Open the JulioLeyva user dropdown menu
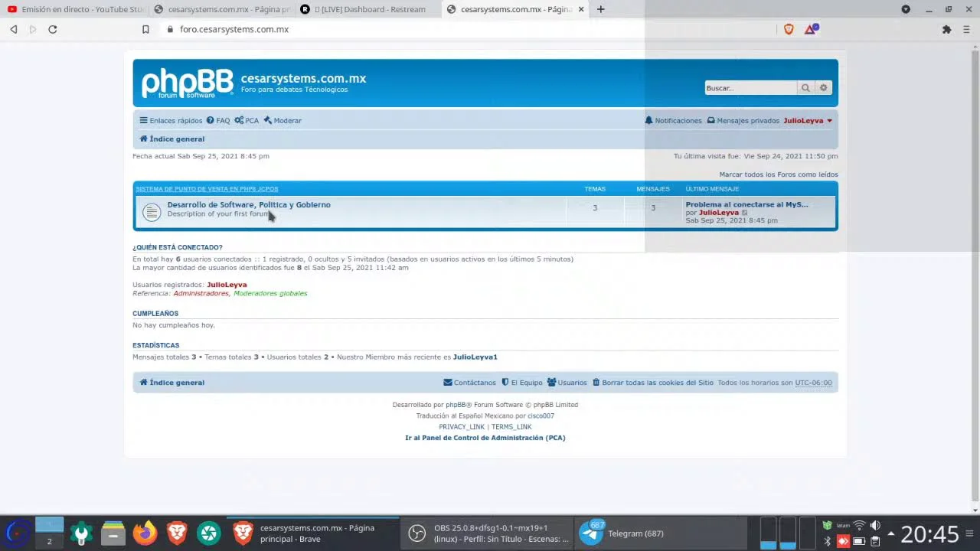This screenshot has width=980, height=551. point(808,121)
